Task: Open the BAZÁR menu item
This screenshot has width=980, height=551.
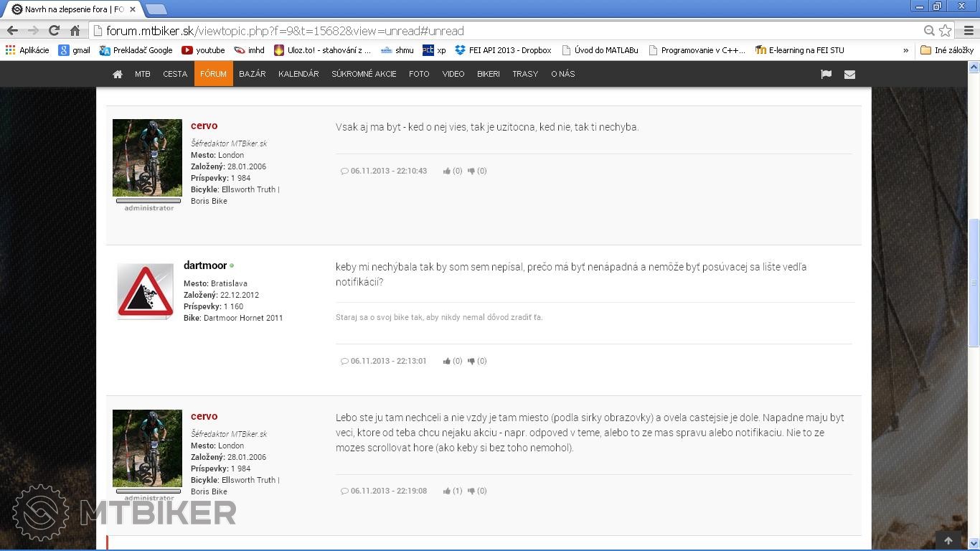Action: pyautogui.click(x=252, y=74)
